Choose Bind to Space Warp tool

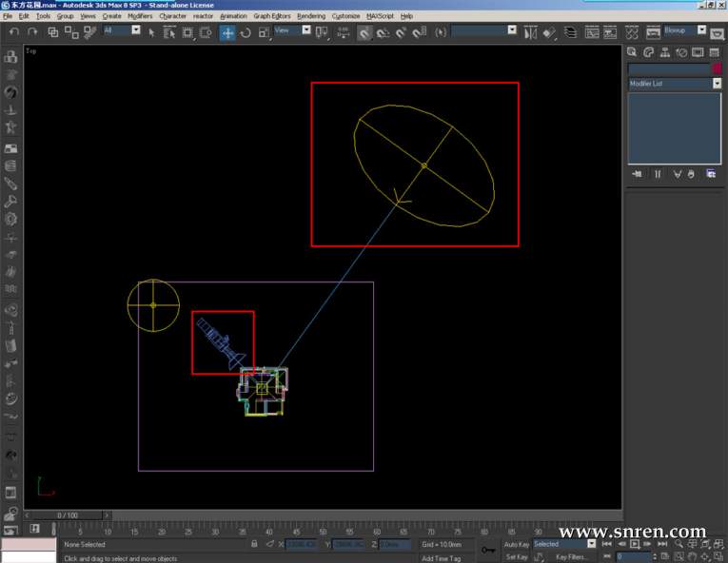(x=90, y=32)
